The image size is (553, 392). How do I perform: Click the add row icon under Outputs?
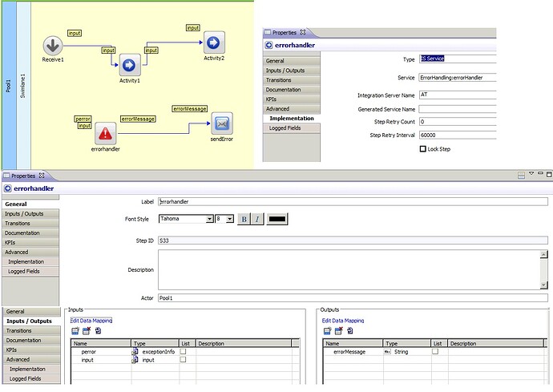click(327, 331)
